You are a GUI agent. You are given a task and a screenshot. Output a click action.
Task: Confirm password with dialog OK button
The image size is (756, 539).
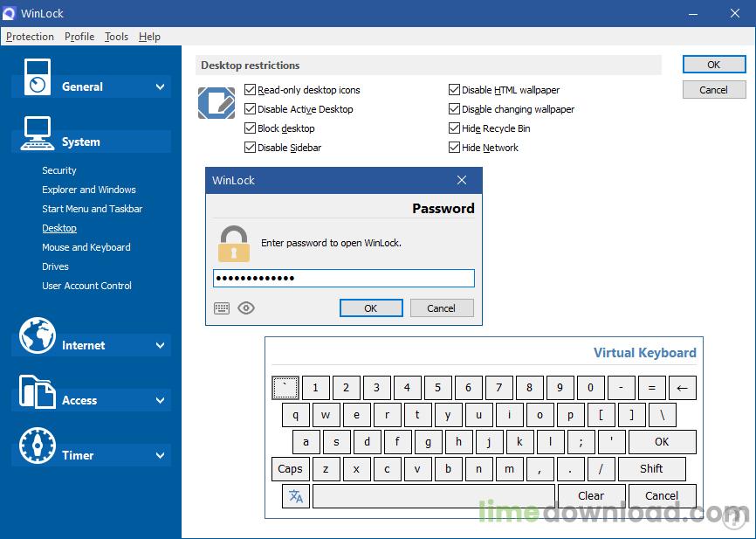click(x=371, y=308)
